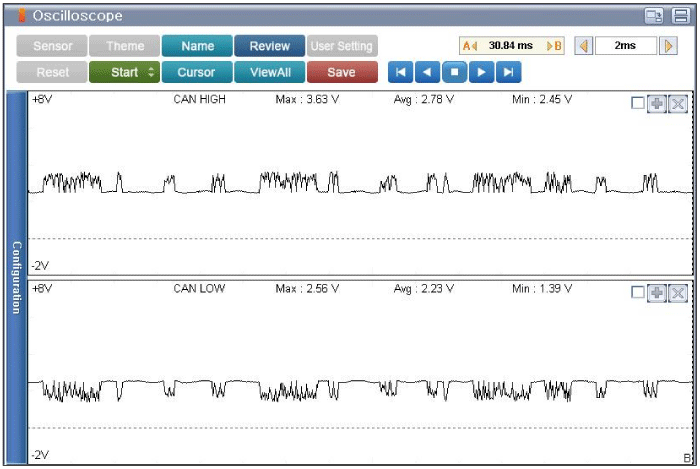Click the Min : 2.45 V reading
The height and width of the screenshot is (469, 700).
point(542,100)
